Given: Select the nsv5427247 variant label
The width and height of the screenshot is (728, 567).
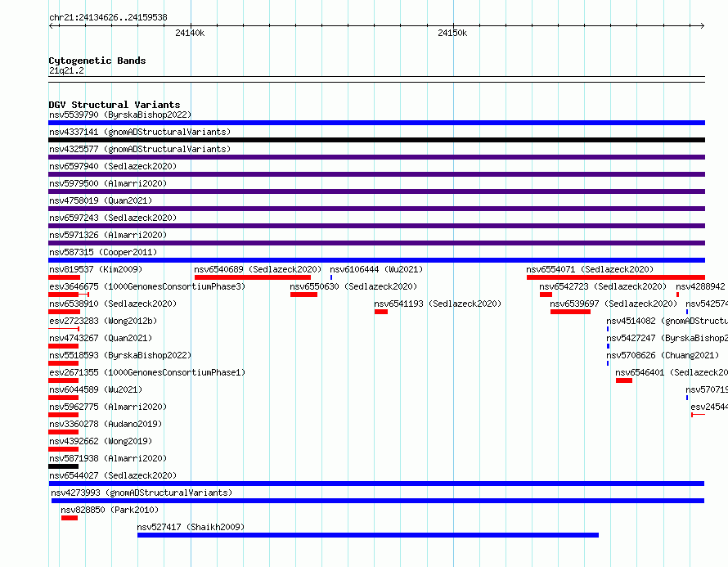Looking at the screenshot, I should pos(667,338).
